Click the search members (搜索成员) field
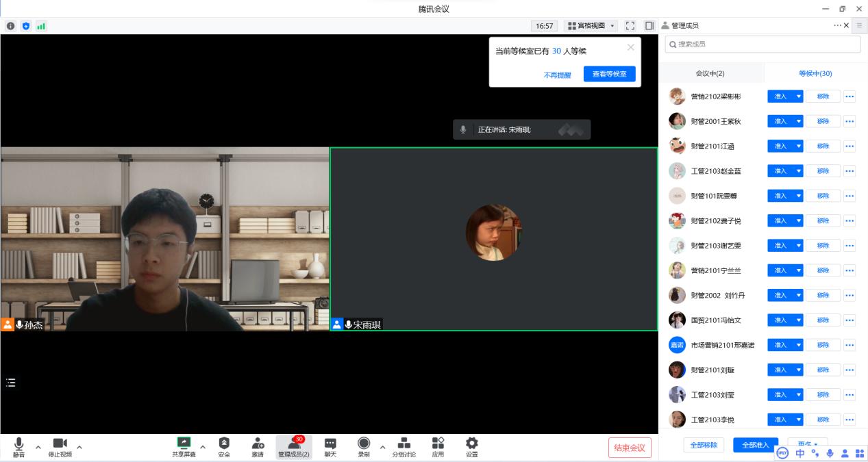 [x=762, y=44]
